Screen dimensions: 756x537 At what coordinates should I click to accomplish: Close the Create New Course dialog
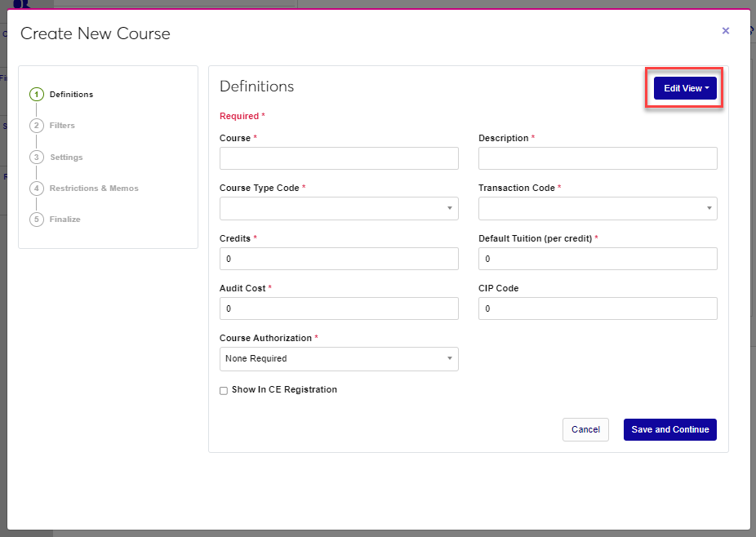726,31
